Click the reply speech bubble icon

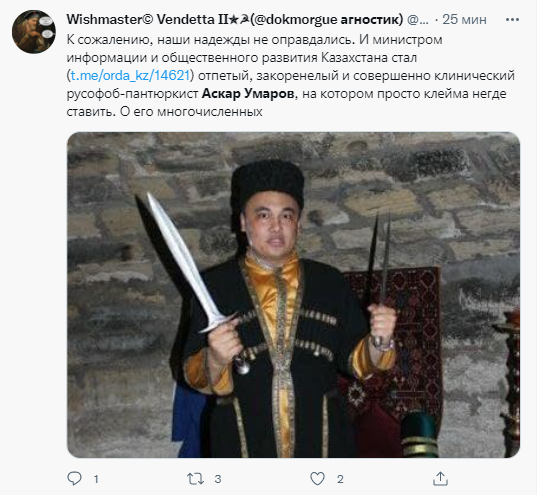(x=74, y=478)
